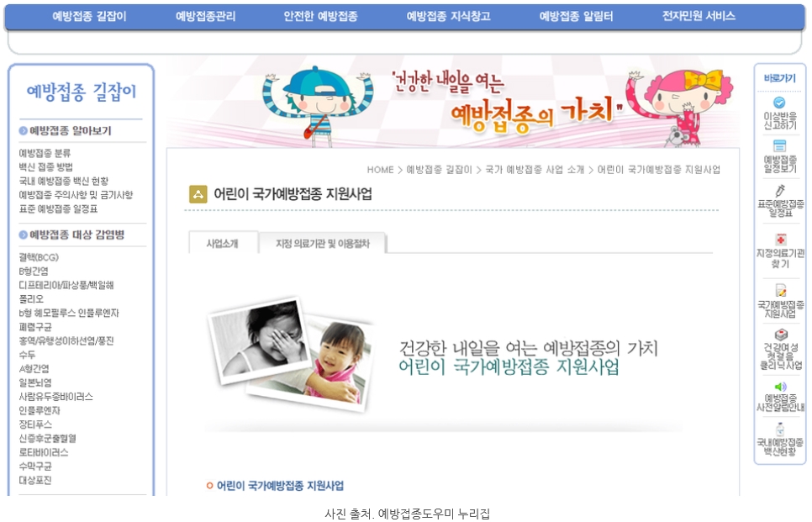
Task: Open the 표준 예방접종 일정표 sidebar link
Action: point(58,209)
